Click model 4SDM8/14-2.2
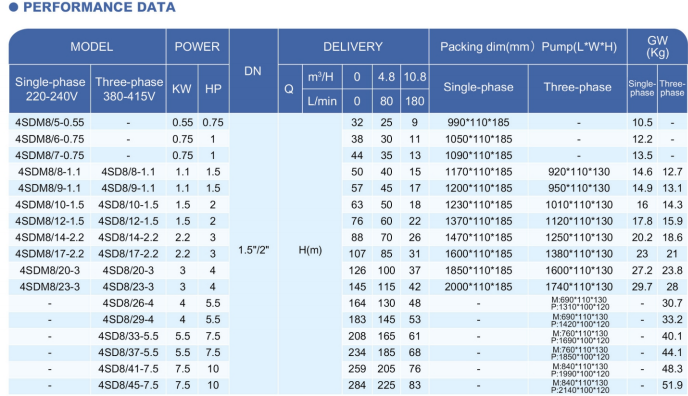This screenshot has height=396, width=688. pos(50,237)
